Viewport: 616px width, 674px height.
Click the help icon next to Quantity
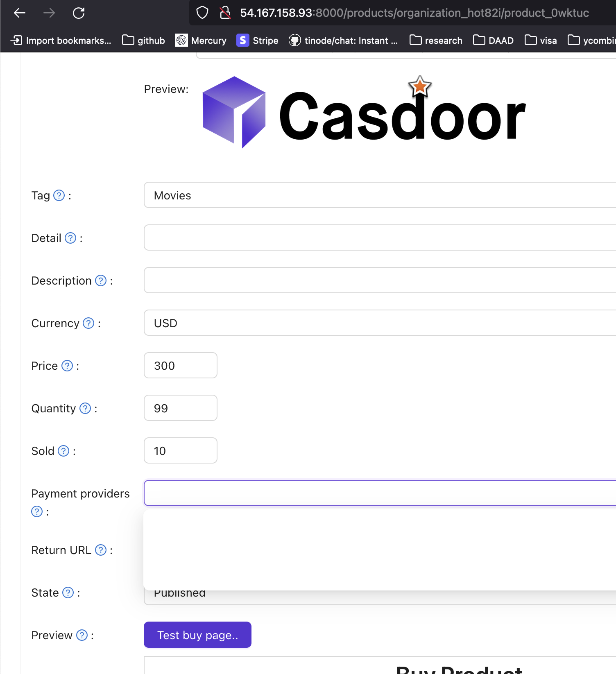click(85, 409)
